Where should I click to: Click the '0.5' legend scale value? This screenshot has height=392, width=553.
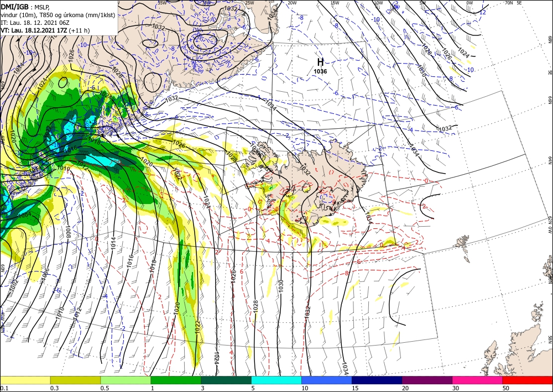click(105, 388)
